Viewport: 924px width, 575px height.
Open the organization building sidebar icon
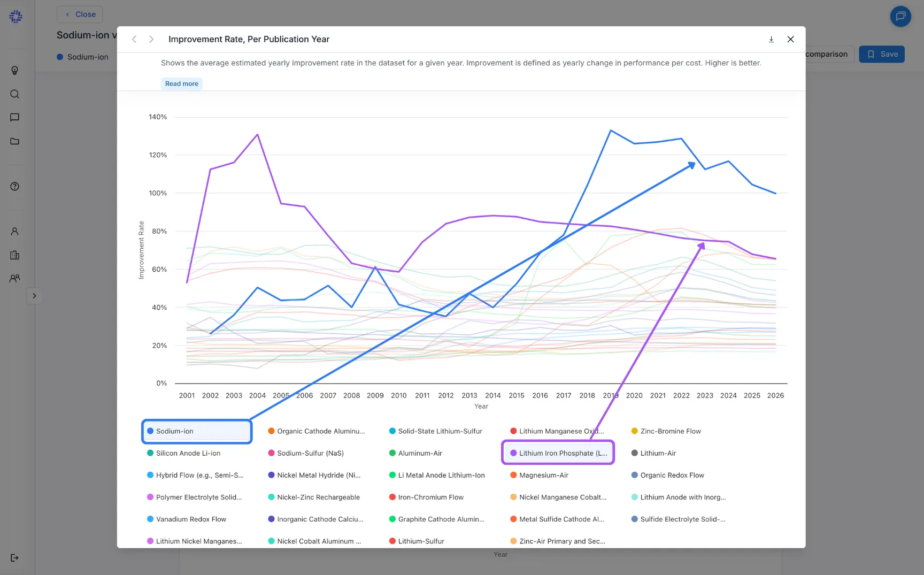(x=15, y=255)
